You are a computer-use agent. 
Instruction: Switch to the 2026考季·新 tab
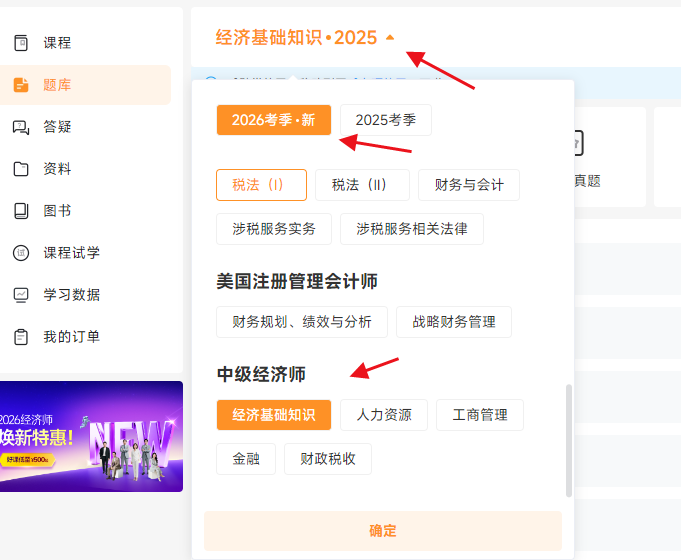click(x=273, y=120)
